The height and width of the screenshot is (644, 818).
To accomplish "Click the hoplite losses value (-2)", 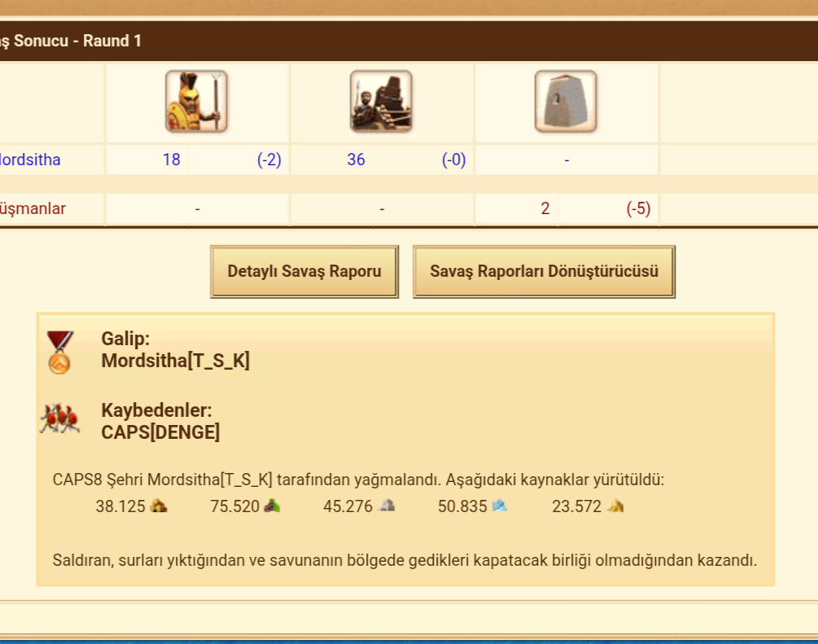I will tap(269, 160).
